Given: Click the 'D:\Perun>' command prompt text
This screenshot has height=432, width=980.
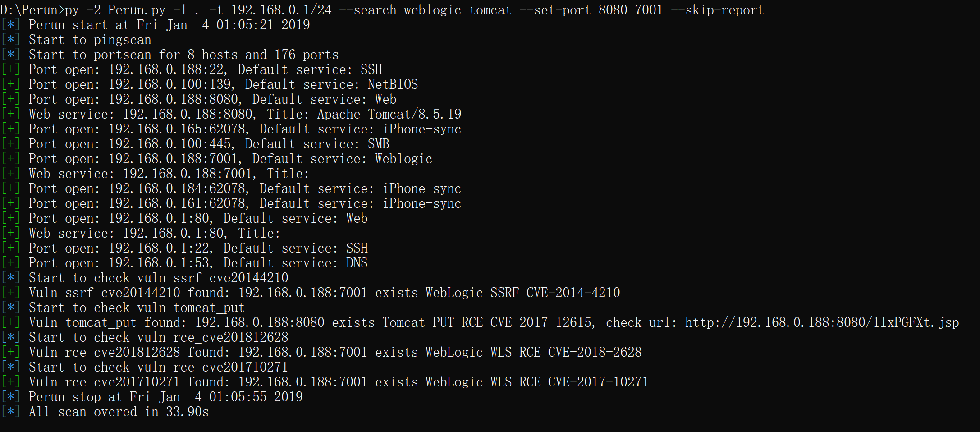Looking at the screenshot, I should (32, 10).
